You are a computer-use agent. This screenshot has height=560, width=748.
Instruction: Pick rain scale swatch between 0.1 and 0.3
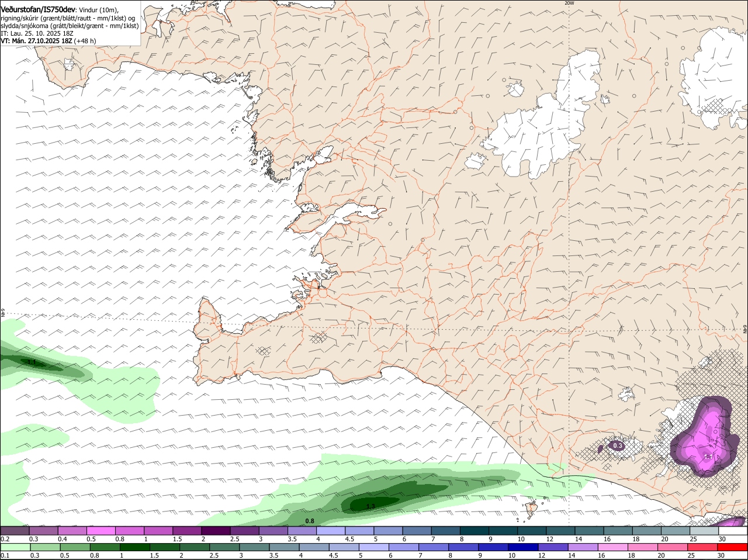tap(15, 547)
